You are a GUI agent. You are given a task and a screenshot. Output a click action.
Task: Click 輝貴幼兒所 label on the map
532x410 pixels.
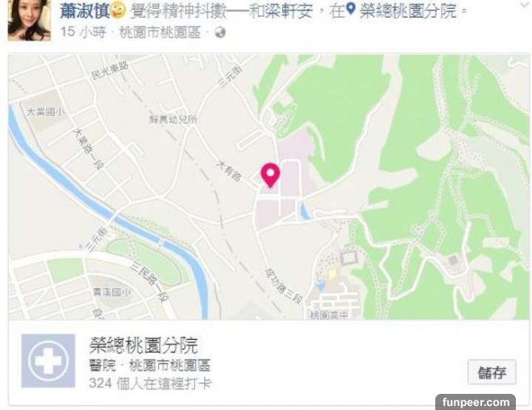[x=173, y=119]
